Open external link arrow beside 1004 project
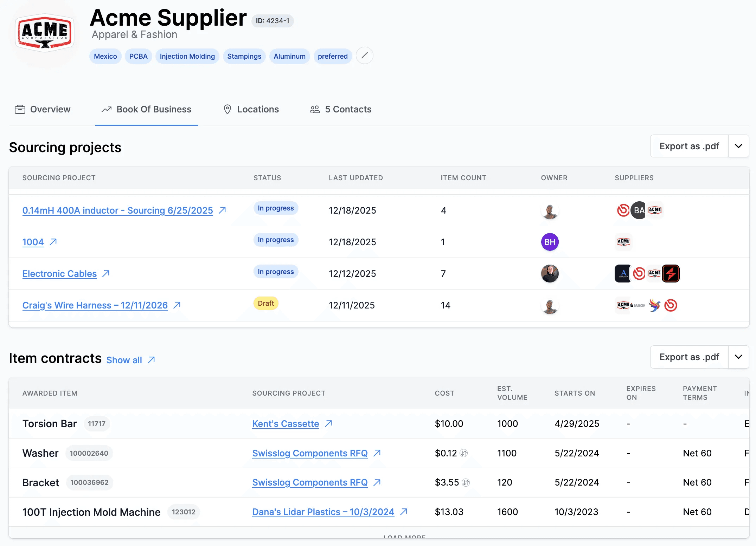This screenshot has width=756, height=546. pyautogui.click(x=53, y=242)
